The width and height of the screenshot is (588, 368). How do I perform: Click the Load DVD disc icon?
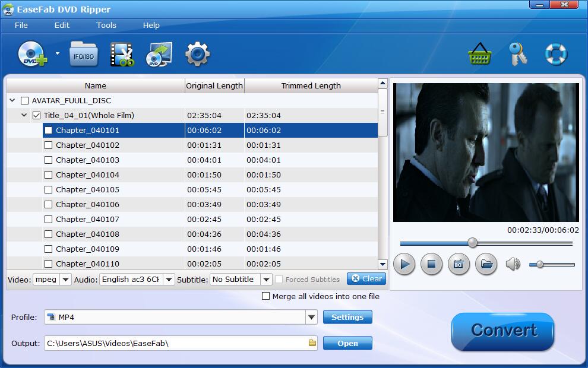32,54
